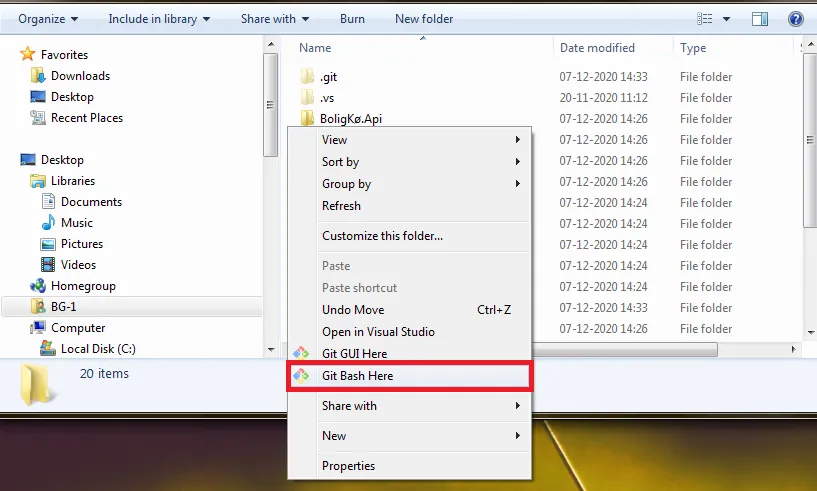Open Properties from context menu
817x491 pixels.
(409, 466)
